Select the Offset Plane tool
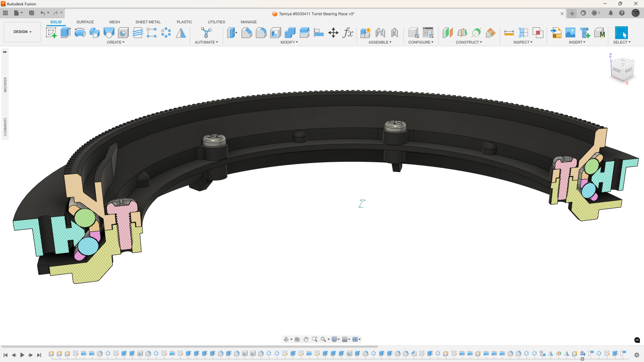 pos(448,33)
